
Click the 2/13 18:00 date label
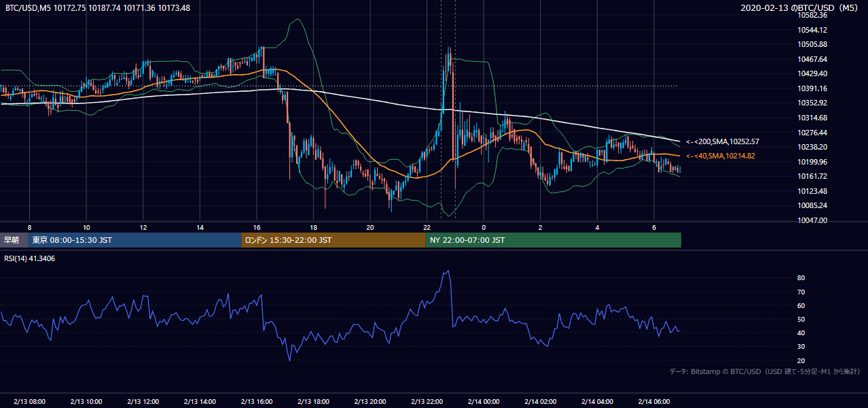313,402
